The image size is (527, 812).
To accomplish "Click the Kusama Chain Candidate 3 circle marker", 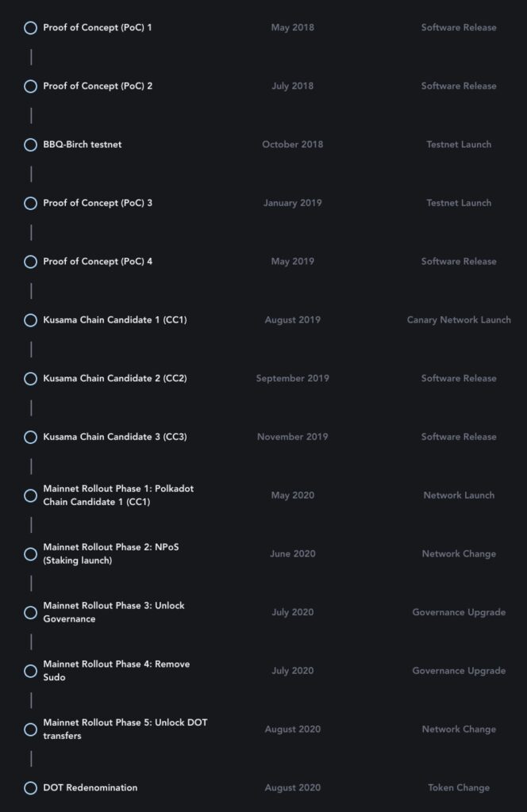I will 30,437.
